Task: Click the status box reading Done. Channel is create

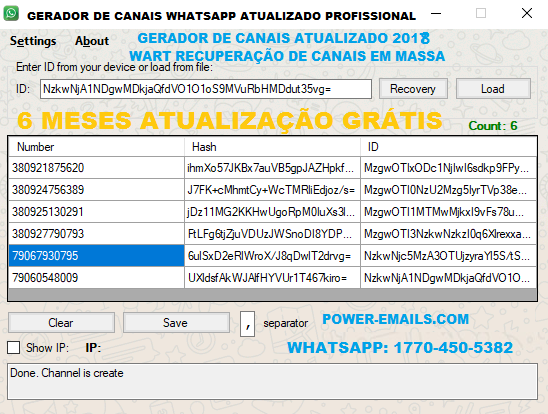Action: 272,381
